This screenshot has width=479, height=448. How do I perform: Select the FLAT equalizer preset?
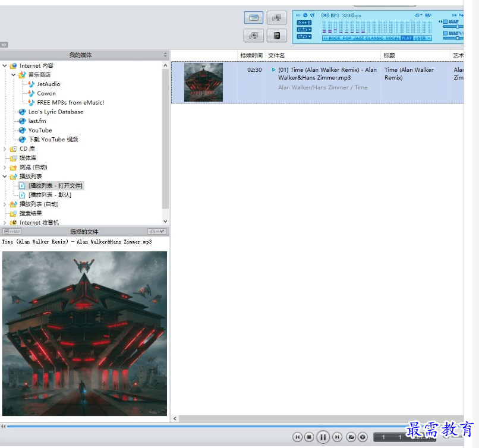click(x=406, y=38)
